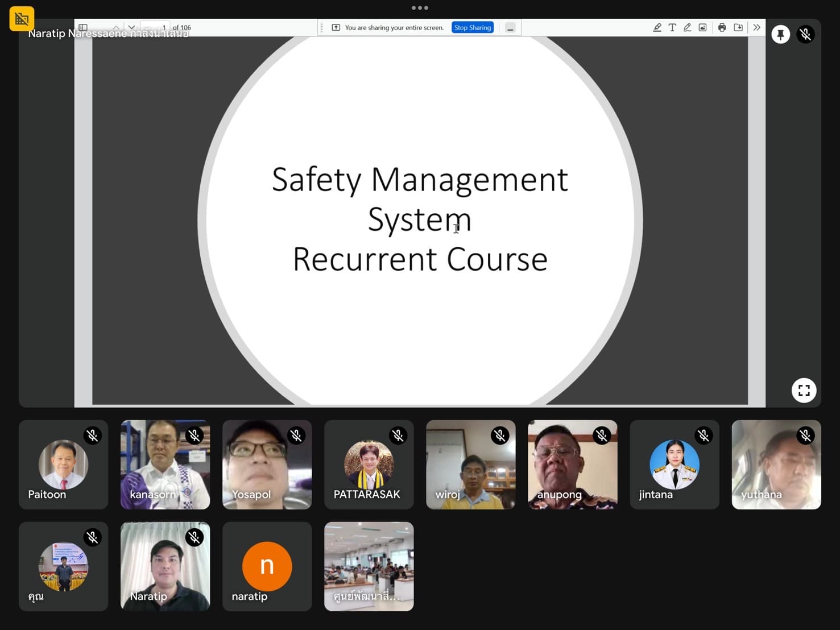Screen dimensions: 840x630
Task: Select the highlight tool in the PDF toolbar
Action: tap(657, 27)
